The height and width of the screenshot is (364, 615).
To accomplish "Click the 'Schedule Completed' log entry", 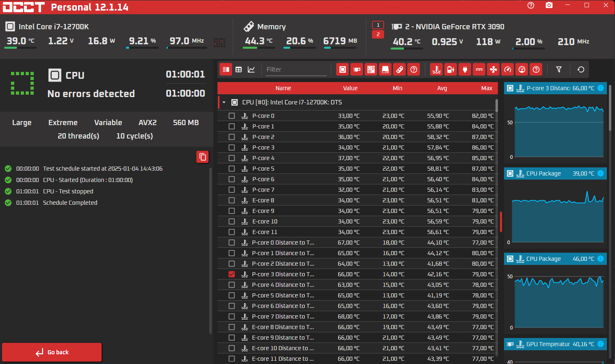I will point(70,203).
